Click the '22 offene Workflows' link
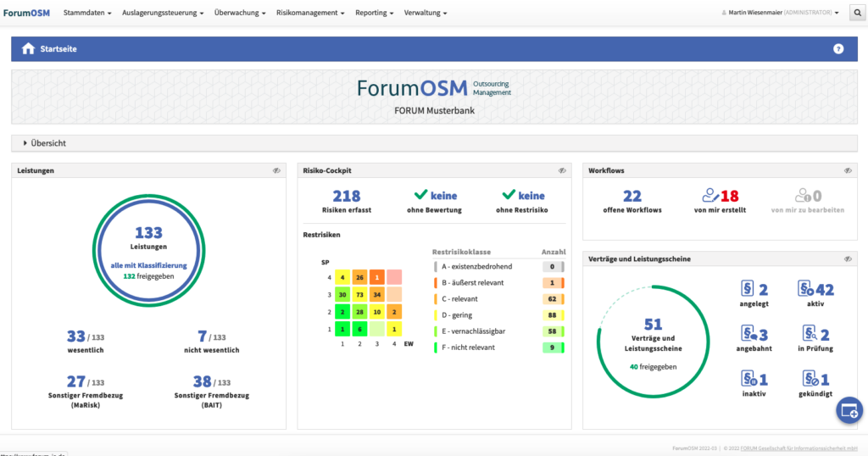This screenshot has height=456, width=868. (632, 201)
